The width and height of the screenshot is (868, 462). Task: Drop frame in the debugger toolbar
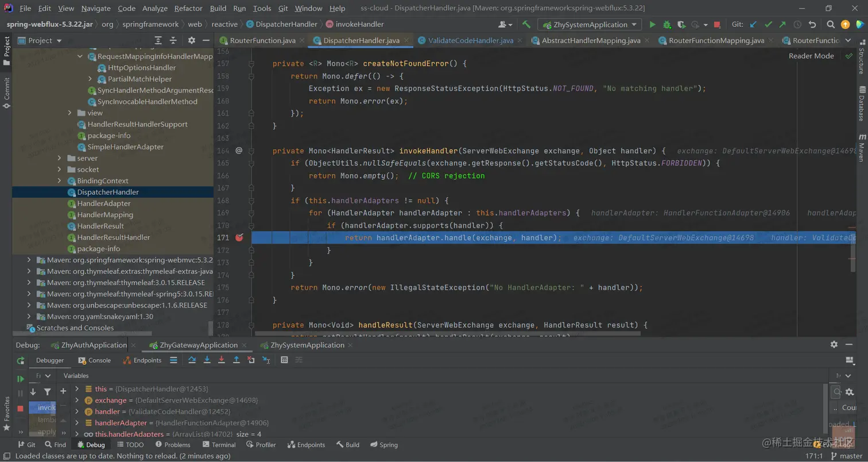(251, 360)
